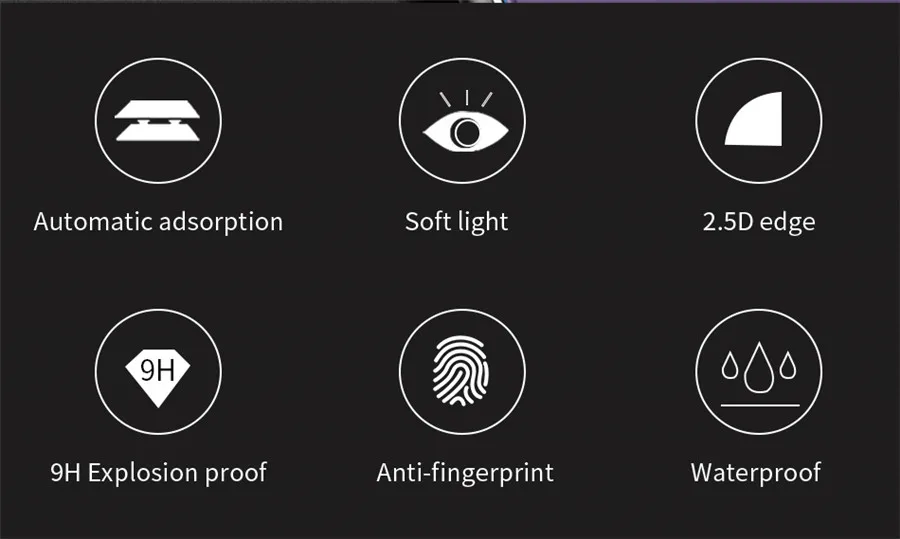Click the 9H diamond icon
900x539 pixels.
coord(157,371)
